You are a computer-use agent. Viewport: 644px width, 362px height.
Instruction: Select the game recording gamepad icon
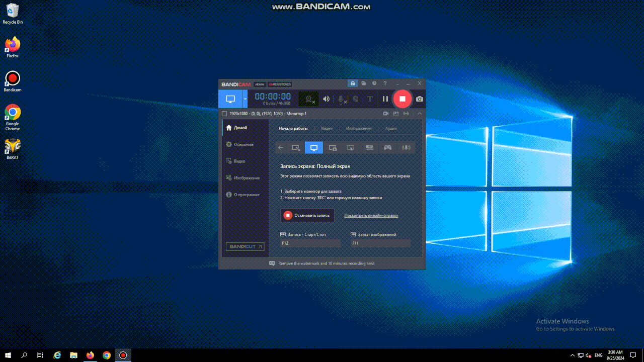(388, 148)
